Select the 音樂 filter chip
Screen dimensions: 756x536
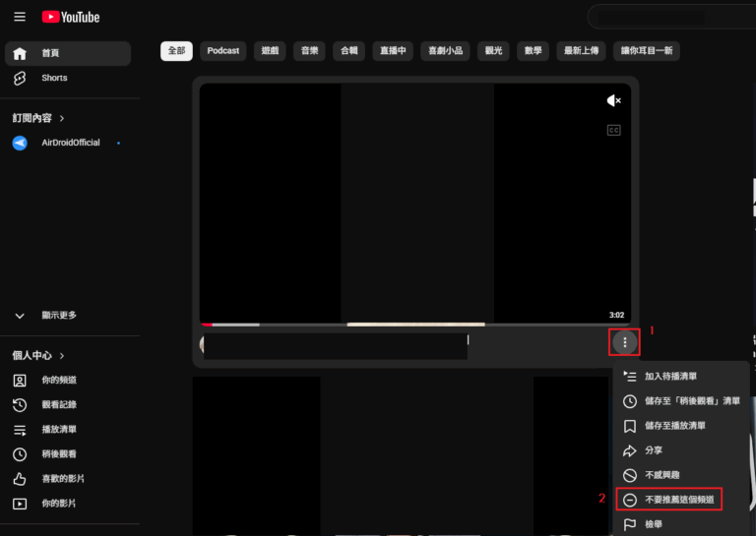(x=309, y=50)
